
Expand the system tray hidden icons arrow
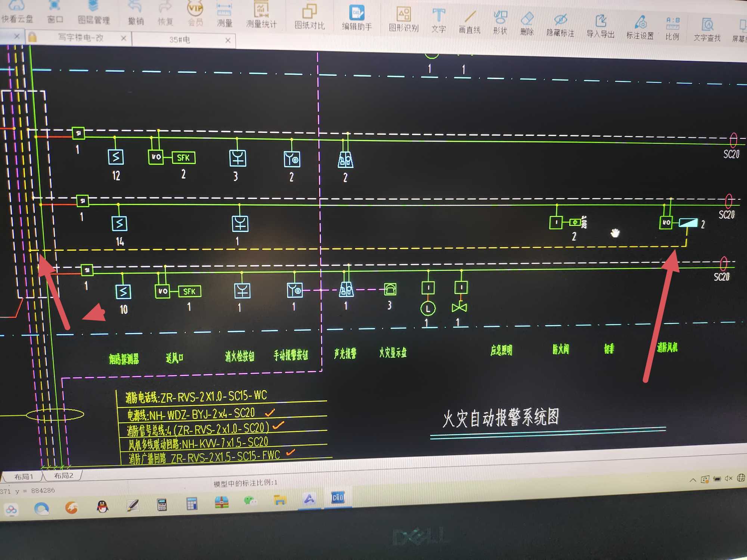pos(693,480)
